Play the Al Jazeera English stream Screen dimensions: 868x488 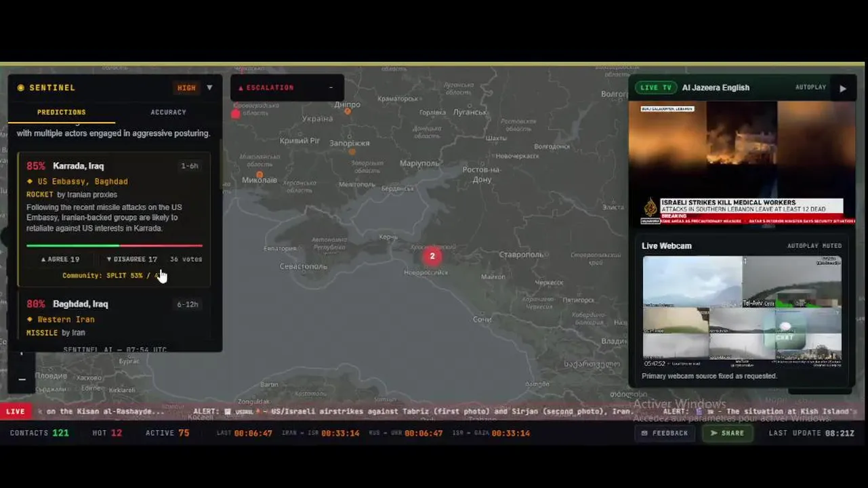coord(843,88)
